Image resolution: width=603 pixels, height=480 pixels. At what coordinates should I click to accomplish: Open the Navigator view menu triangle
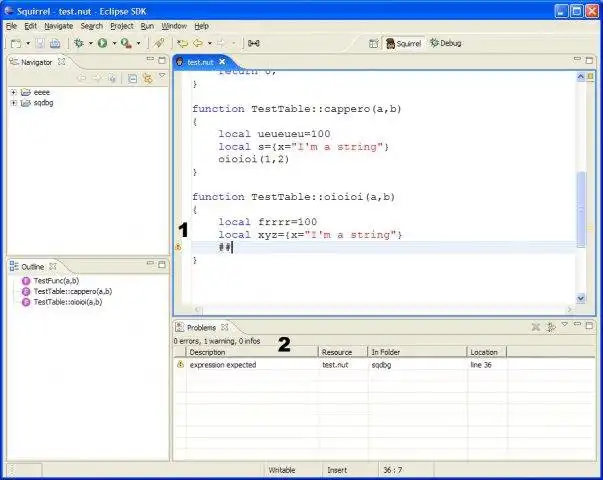coord(162,76)
